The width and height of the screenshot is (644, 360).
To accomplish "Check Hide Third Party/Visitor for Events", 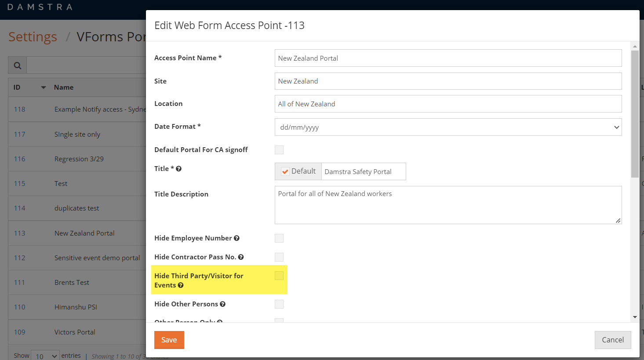I will point(279,276).
